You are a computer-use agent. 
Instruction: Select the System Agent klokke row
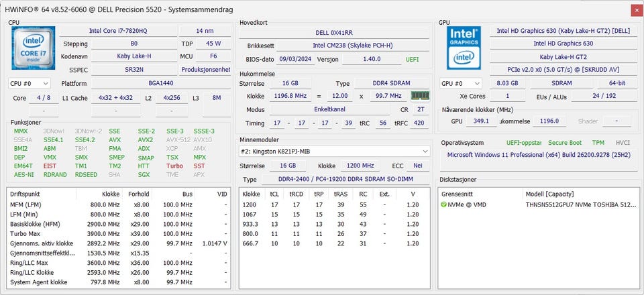(x=119, y=282)
